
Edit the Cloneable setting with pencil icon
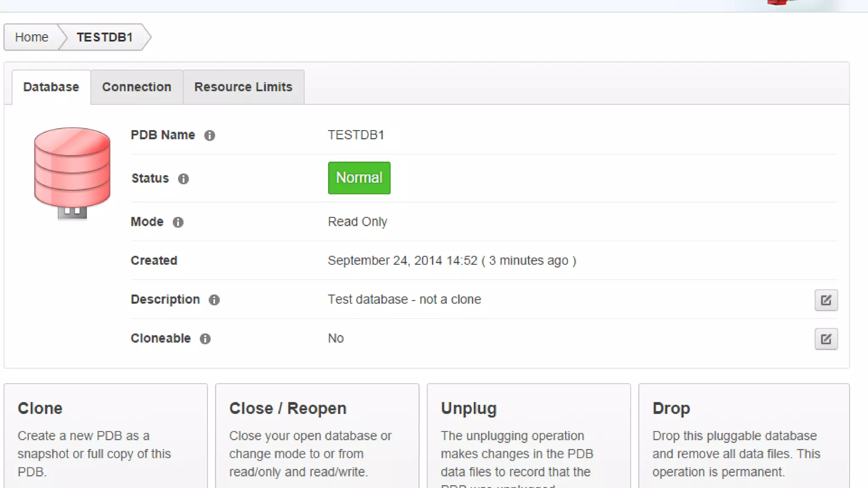coord(826,339)
